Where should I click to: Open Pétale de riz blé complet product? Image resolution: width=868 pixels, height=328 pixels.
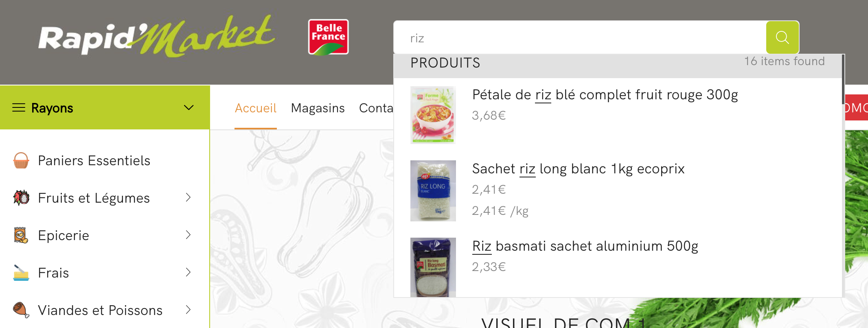[605, 95]
